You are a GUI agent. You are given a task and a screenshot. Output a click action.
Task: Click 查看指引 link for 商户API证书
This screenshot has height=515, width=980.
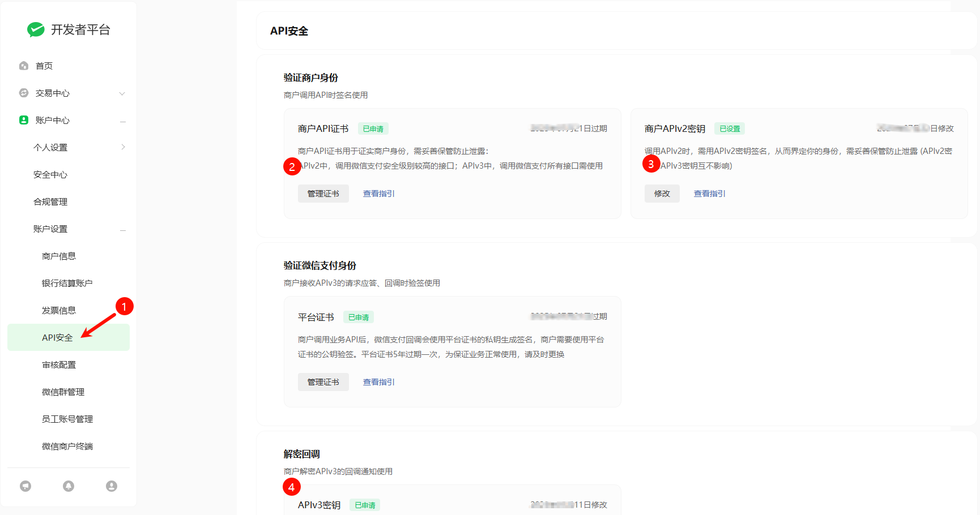(379, 194)
